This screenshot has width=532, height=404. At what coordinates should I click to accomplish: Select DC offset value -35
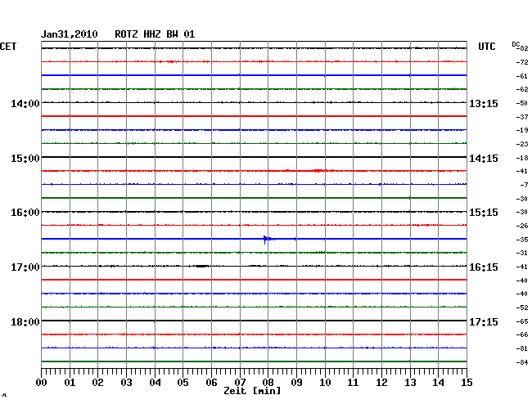[x=522, y=240]
